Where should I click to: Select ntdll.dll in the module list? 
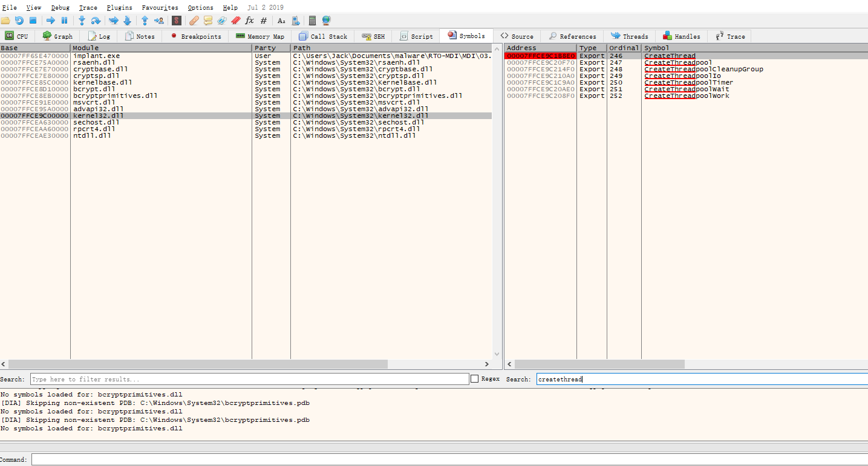(92, 136)
